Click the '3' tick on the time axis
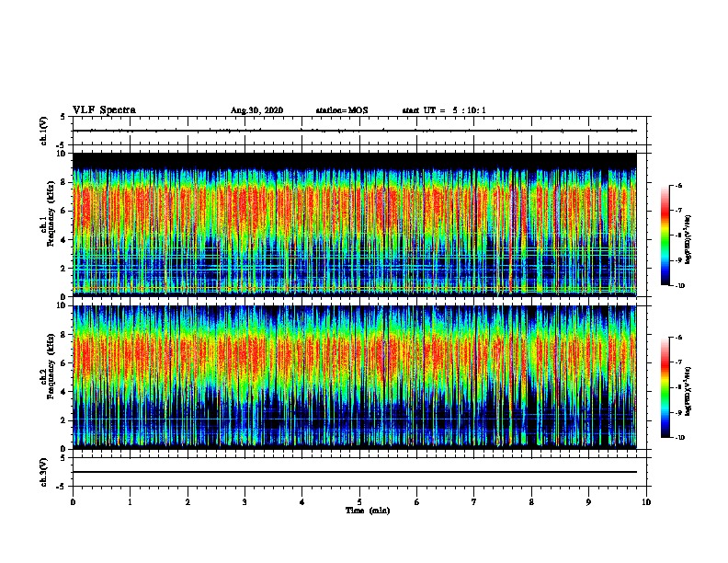728x563 pixels. (x=245, y=502)
